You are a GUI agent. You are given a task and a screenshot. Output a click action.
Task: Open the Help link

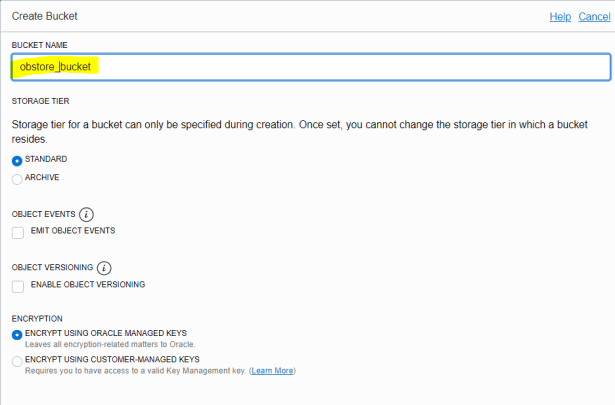point(560,17)
